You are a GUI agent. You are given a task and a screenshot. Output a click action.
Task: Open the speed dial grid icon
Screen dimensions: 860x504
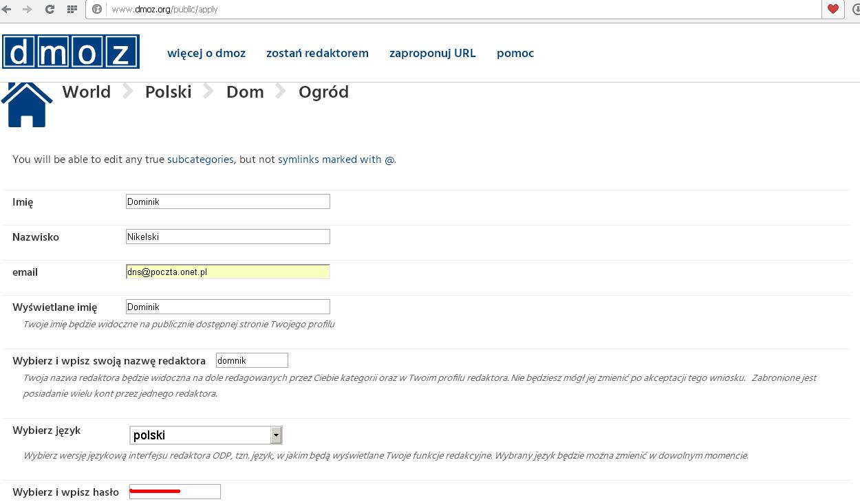(72, 10)
